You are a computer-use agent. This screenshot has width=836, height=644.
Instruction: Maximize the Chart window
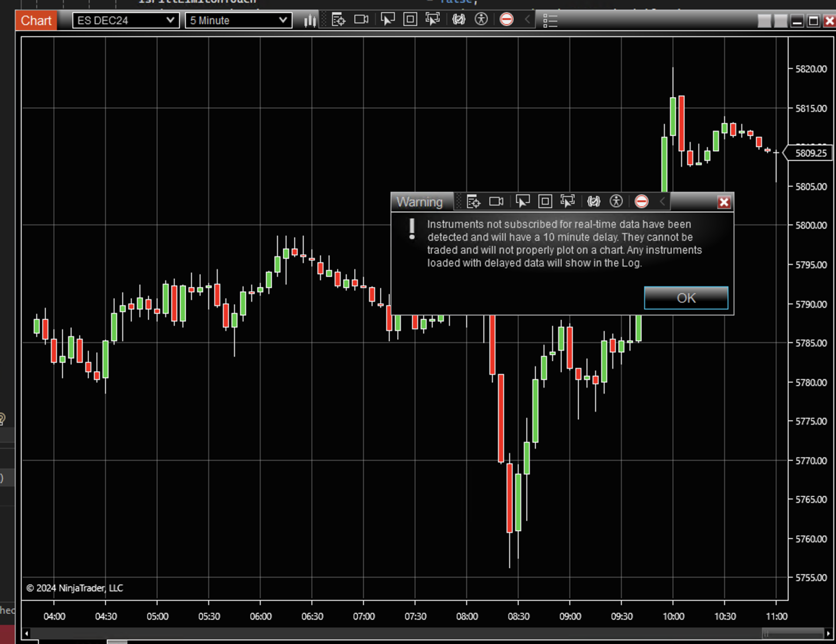pyautogui.click(x=813, y=21)
